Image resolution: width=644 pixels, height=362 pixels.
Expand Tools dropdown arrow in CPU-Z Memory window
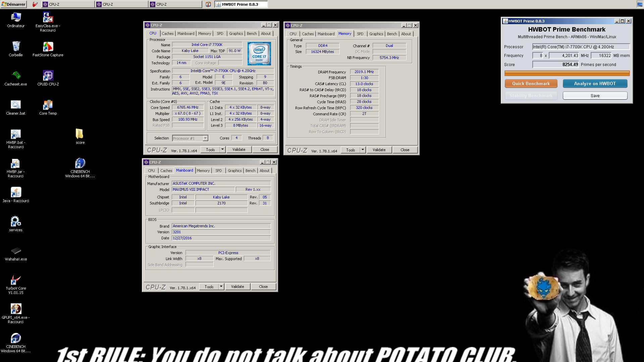tap(363, 150)
